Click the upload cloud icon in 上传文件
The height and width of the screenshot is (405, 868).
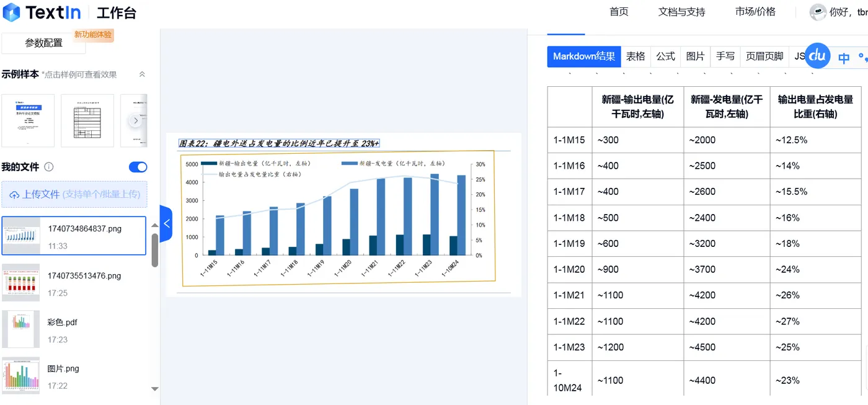pos(14,195)
